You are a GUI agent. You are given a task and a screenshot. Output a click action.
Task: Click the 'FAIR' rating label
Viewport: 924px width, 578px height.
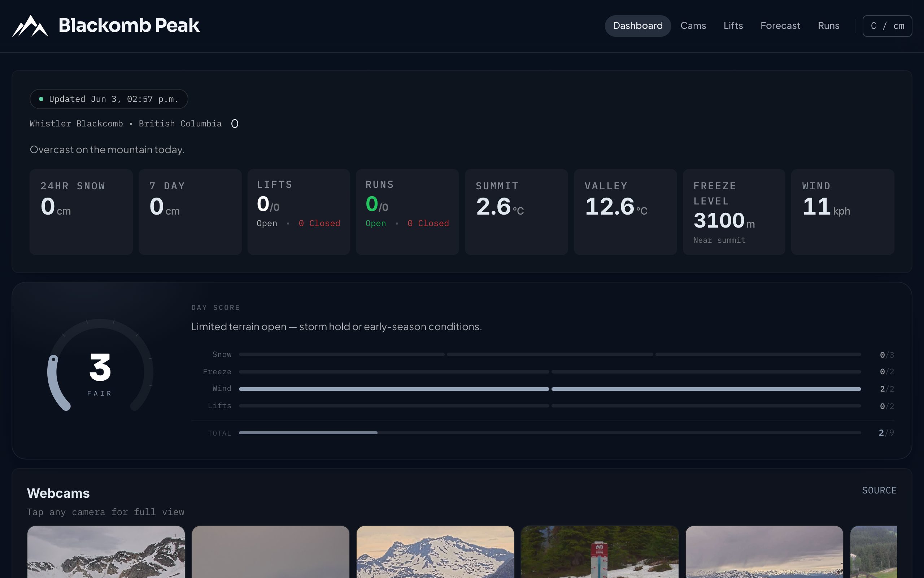coord(99,393)
